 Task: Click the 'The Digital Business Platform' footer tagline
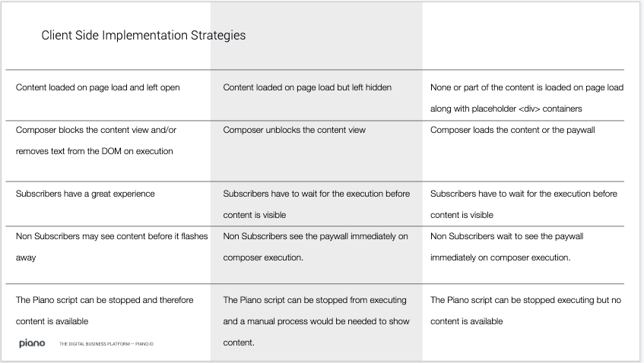pyautogui.click(x=106, y=344)
